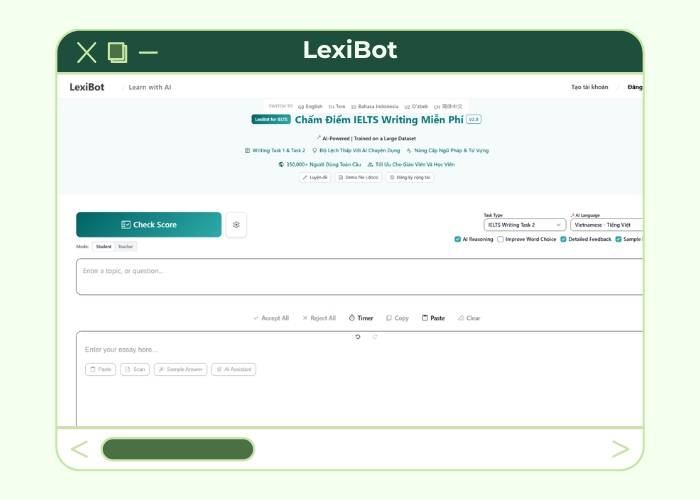The image size is (700, 500).
Task: Click the Đăng login link at the right edge
Action: click(634, 87)
